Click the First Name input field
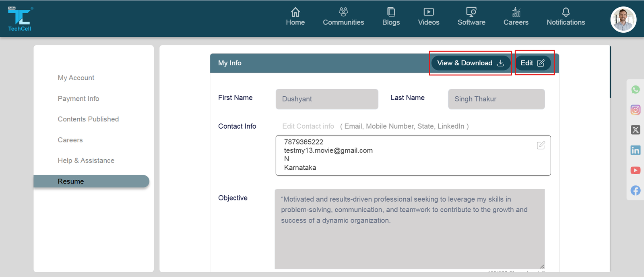The width and height of the screenshot is (644, 277). 327,99
